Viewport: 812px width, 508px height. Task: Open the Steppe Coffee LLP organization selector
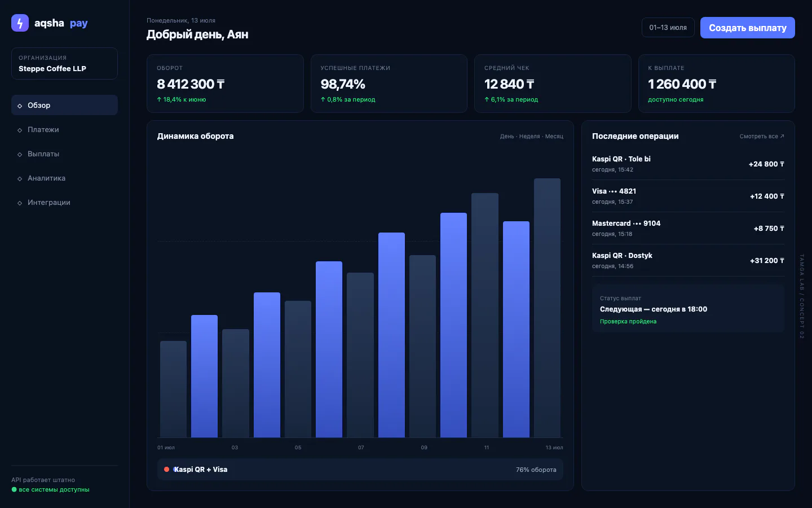(64, 63)
